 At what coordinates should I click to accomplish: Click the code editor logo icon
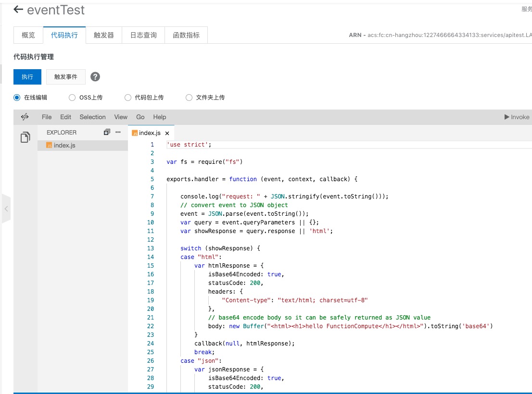25,117
